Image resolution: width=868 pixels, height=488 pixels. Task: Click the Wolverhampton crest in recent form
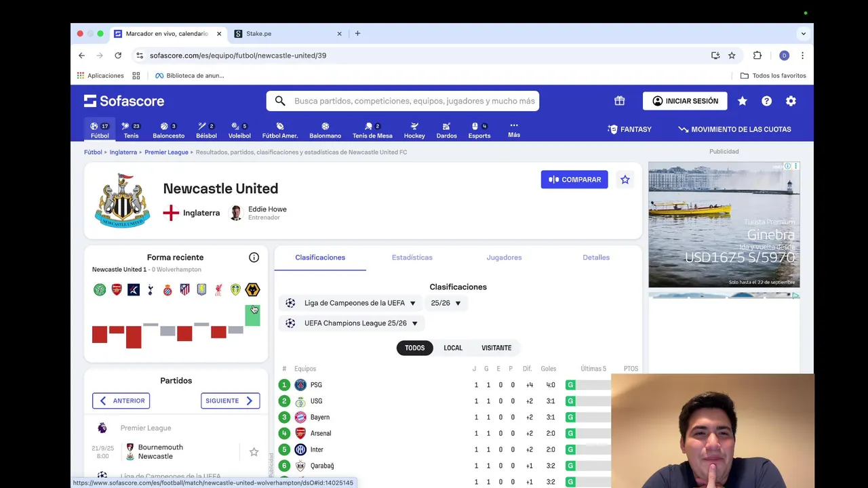click(x=252, y=290)
